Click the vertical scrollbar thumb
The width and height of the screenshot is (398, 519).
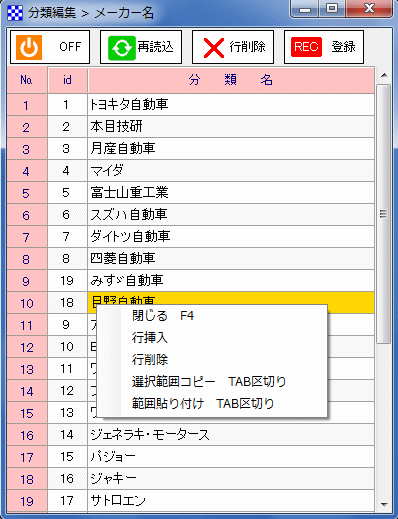tap(384, 214)
